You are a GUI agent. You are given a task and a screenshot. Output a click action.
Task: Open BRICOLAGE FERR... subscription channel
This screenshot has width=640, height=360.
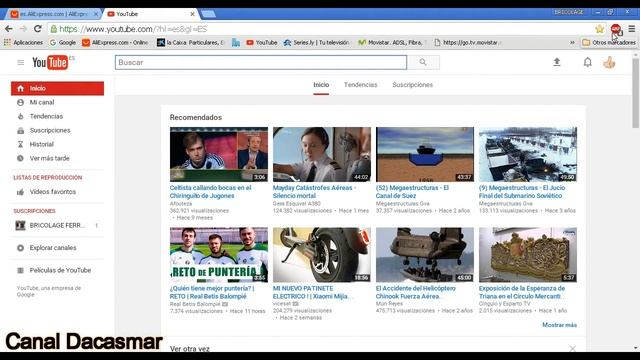pos(57,225)
